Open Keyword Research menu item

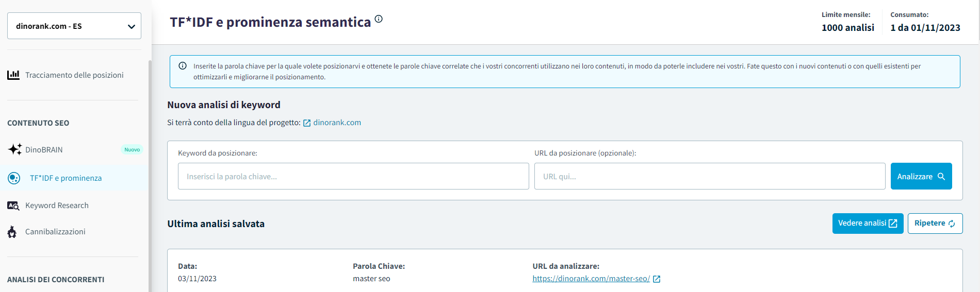coord(57,205)
